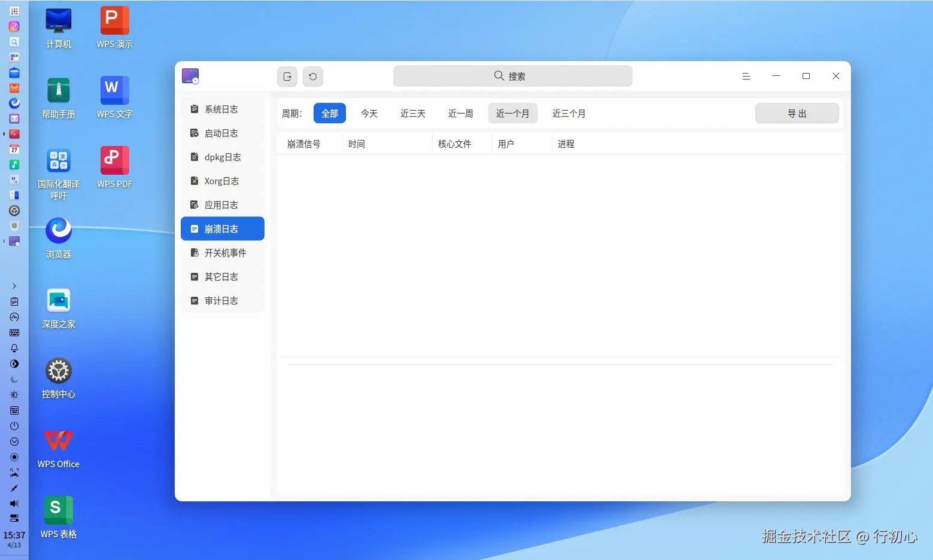The image size is (933, 560).
Task: Click the power icon in the dock tray
Action: tap(14, 426)
